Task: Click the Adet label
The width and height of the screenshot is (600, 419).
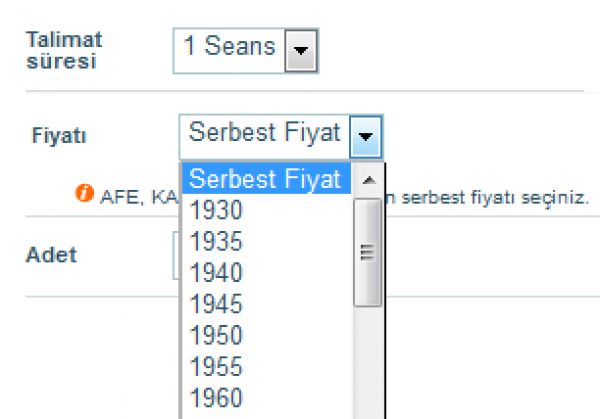Action: pos(51,254)
